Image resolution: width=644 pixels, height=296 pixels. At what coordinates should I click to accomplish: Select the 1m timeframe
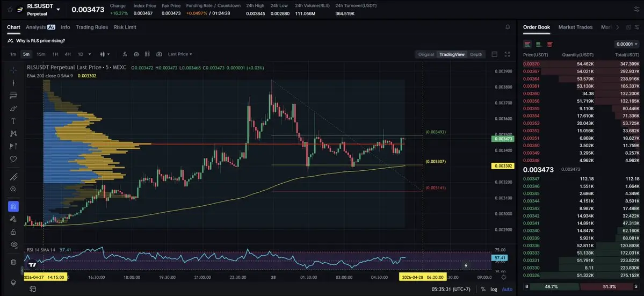tap(13, 54)
